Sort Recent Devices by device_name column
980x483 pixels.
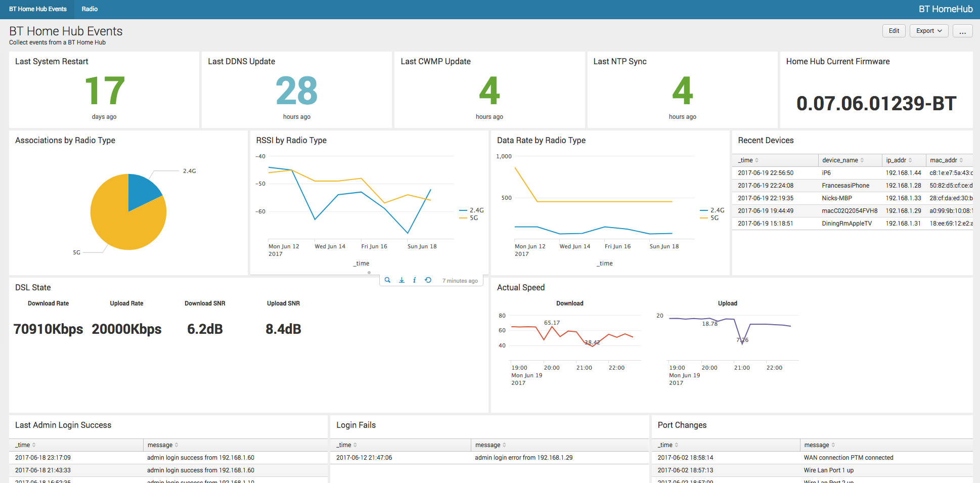[x=842, y=160]
